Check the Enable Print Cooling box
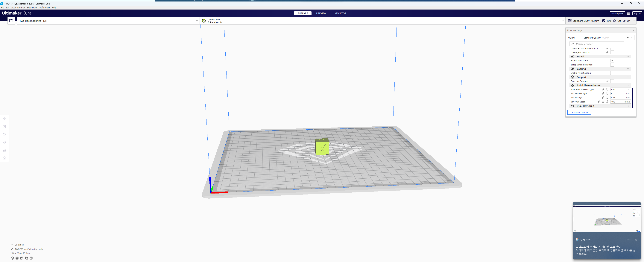Viewport: 644px width, 262px height. 612,73
